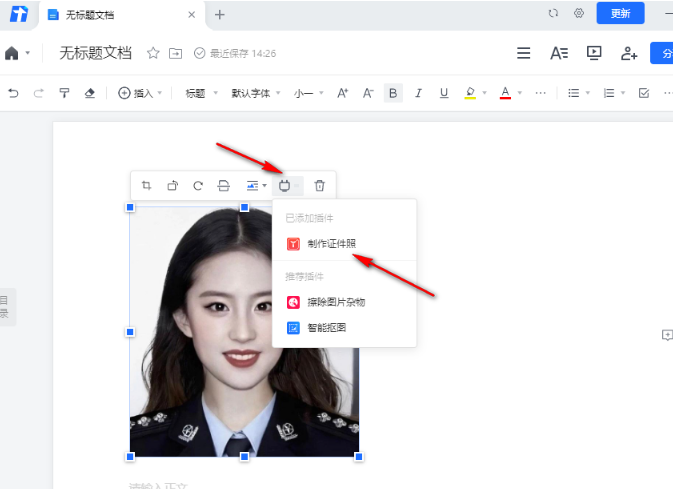Click the circular arrow rotate icon
Image resolution: width=673 pixels, height=489 pixels.
click(x=198, y=185)
